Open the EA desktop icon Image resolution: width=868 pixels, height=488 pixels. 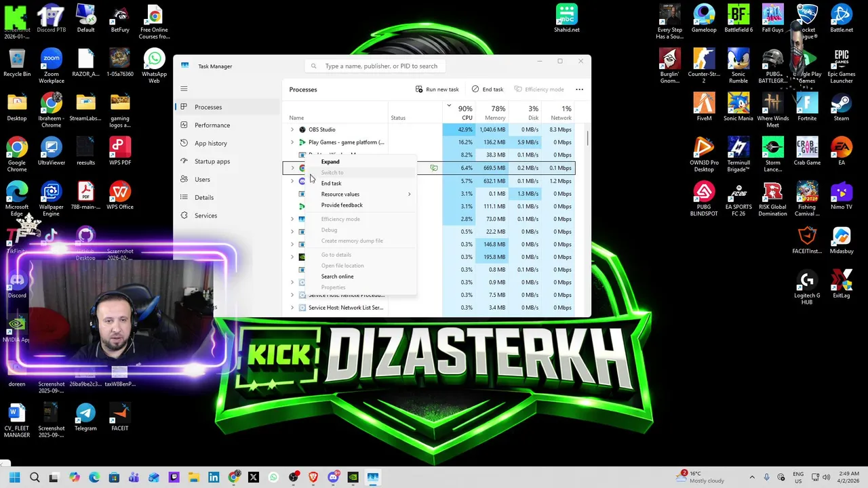(x=842, y=152)
